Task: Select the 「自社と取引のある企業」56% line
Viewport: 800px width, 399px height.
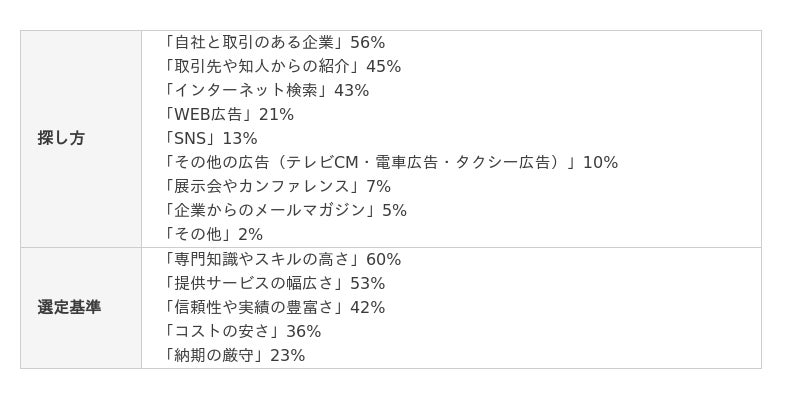Action: pos(274,42)
